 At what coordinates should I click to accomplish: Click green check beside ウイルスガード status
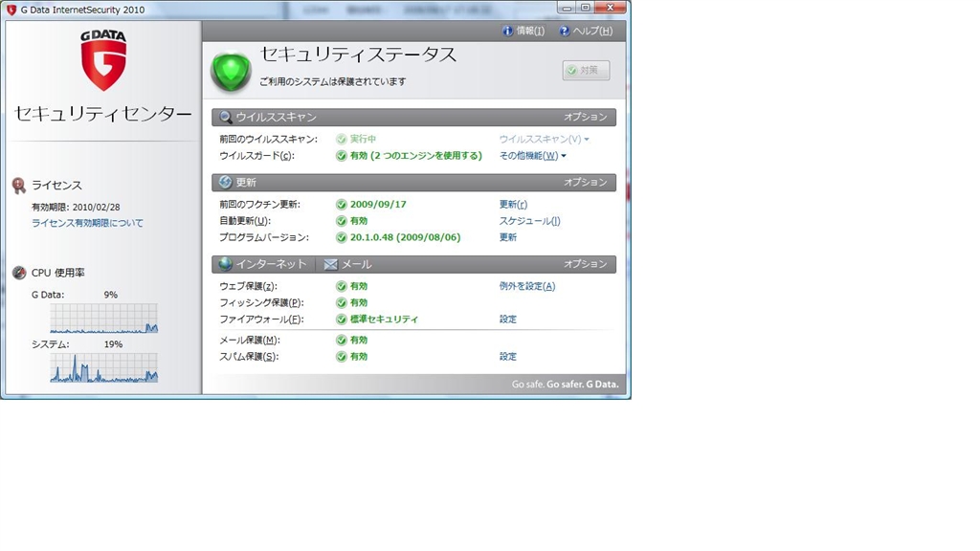342,156
